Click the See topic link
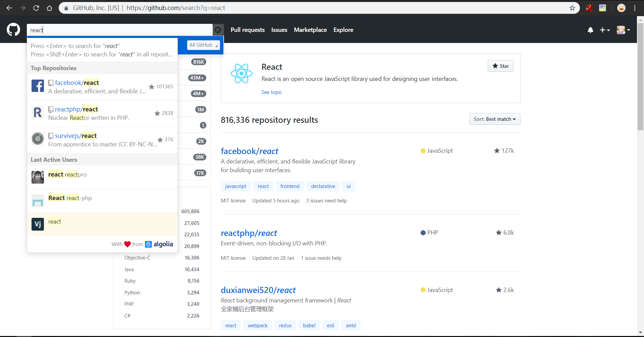Image resolution: width=644 pixels, height=337 pixels. [x=272, y=92]
